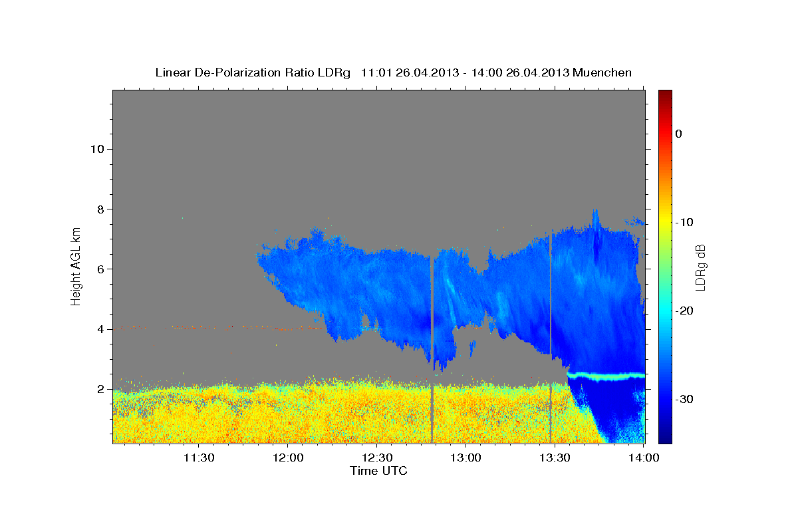Click the dark red top of the colorbar
Viewport: 798px width, 532px height.
tap(665, 96)
